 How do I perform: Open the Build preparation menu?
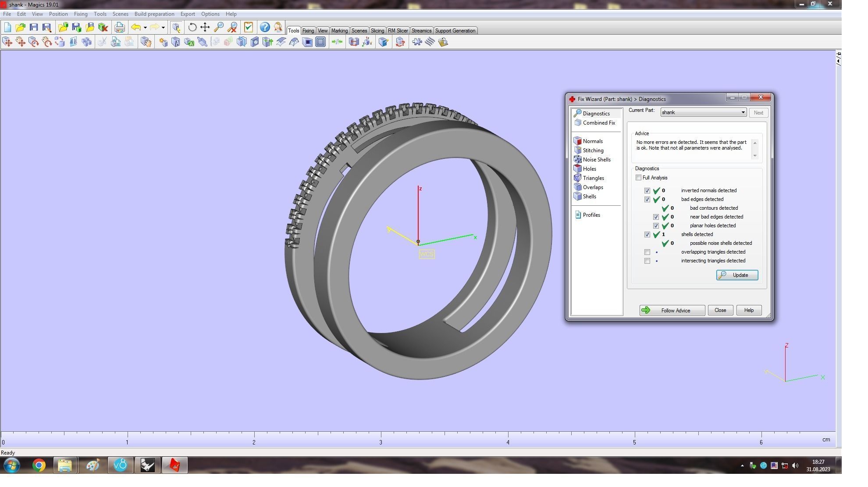pos(154,14)
